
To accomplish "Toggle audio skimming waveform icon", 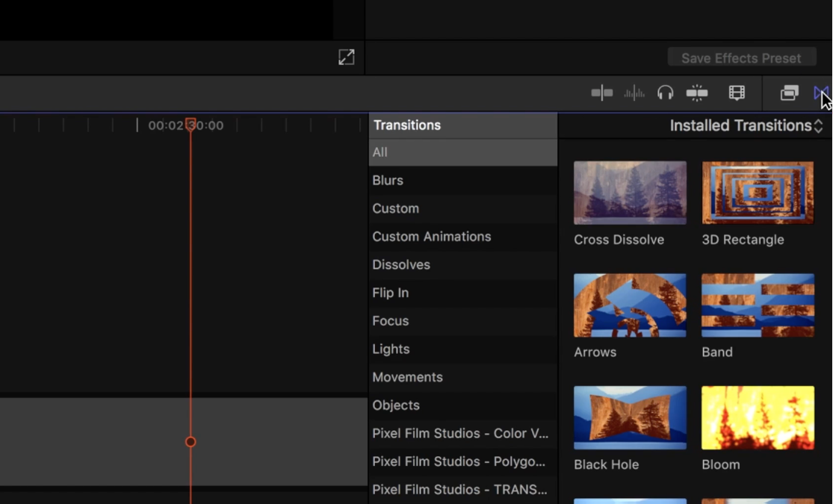I will pos(634,93).
